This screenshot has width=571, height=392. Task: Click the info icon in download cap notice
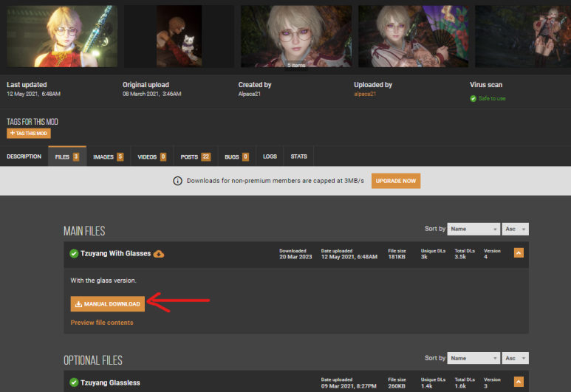click(177, 181)
